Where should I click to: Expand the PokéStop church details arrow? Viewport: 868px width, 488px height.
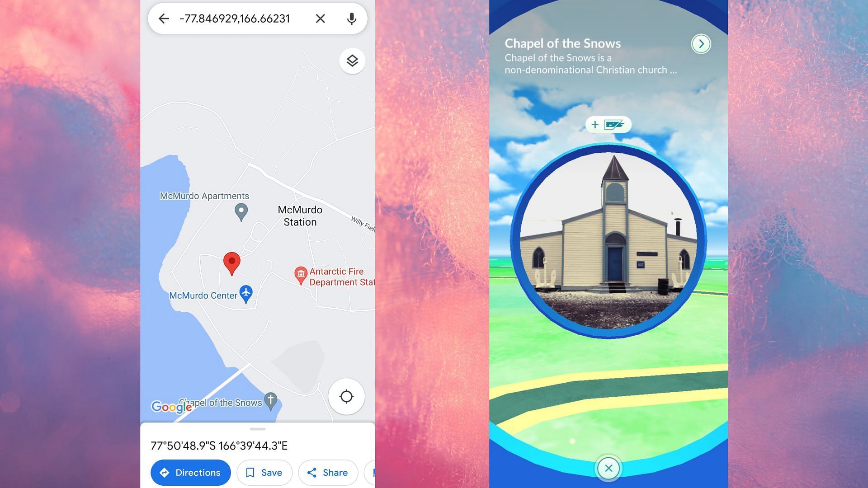tap(700, 43)
